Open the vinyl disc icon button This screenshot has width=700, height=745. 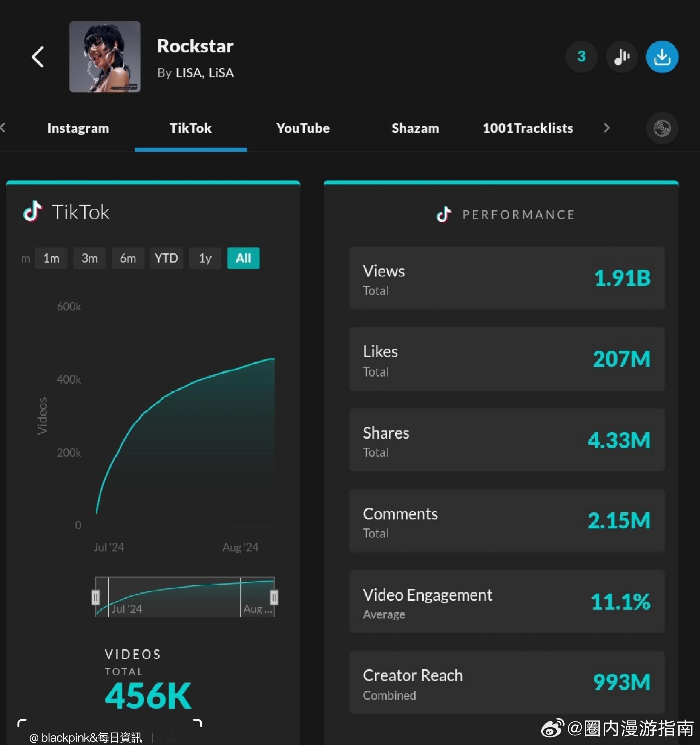point(662,128)
